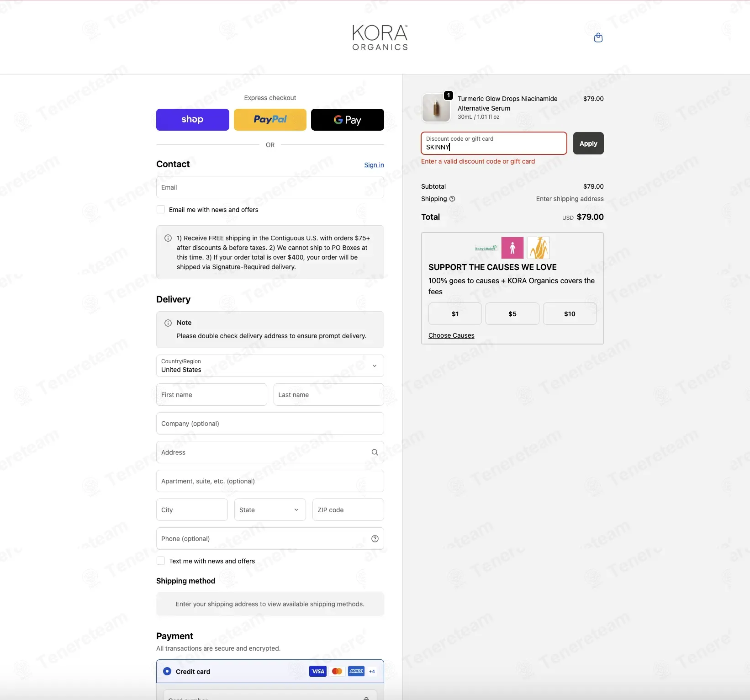Click the SUPPORT THE CAUSES WE LOVE heading
Image resolution: width=750 pixels, height=700 pixels.
492,267
